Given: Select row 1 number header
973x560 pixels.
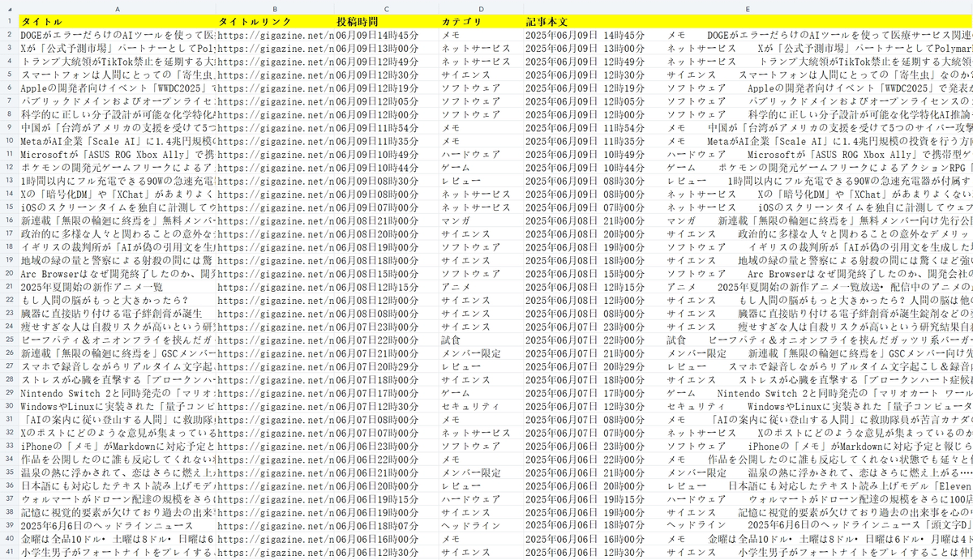Looking at the screenshot, I should [9, 22].
